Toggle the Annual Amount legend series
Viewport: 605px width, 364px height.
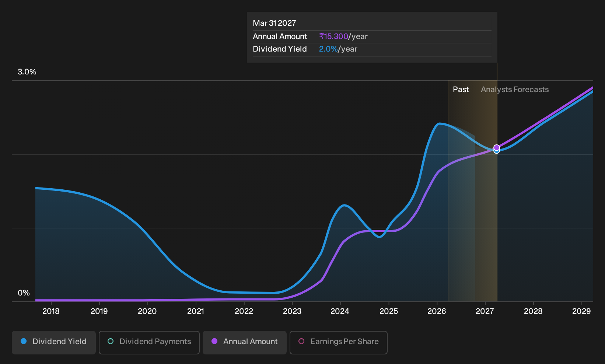(x=245, y=342)
